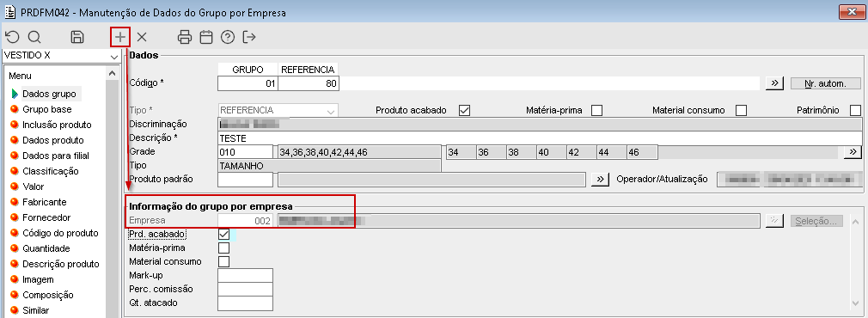Open Imagem menu item
Screen dimensions: 868x318
coord(38,280)
